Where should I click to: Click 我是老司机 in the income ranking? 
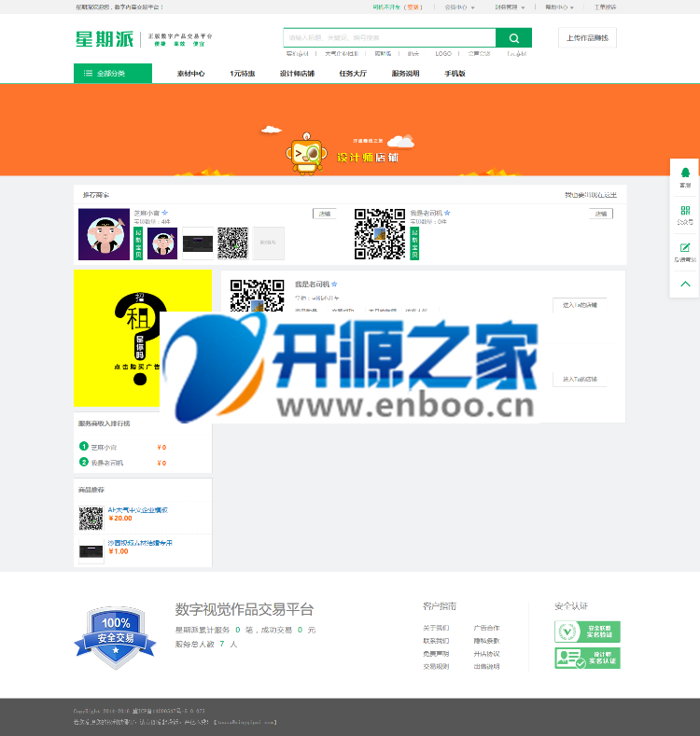107,463
